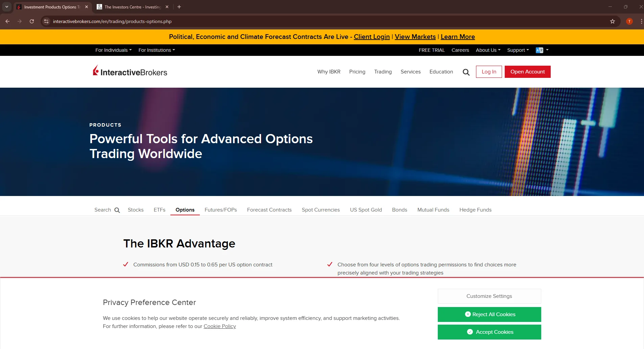Click the browser back arrow
This screenshot has width=644, height=349.
pyautogui.click(x=7, y=21)
